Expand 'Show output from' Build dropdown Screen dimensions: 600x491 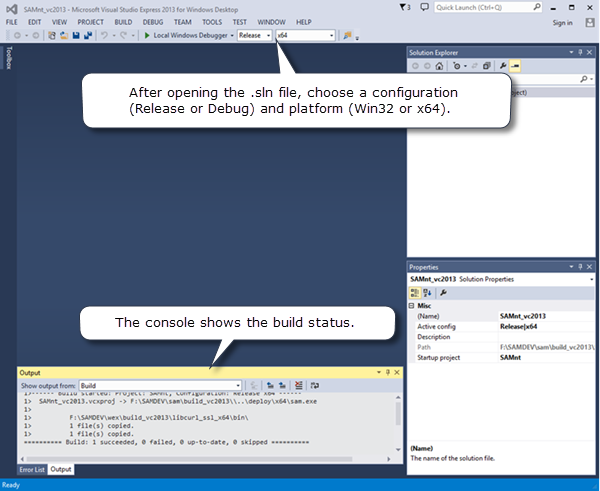point(160,384)
